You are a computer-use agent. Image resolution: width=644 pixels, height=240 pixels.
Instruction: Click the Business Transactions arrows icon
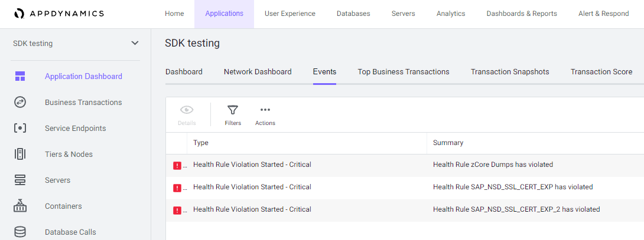tap(20, 102)
